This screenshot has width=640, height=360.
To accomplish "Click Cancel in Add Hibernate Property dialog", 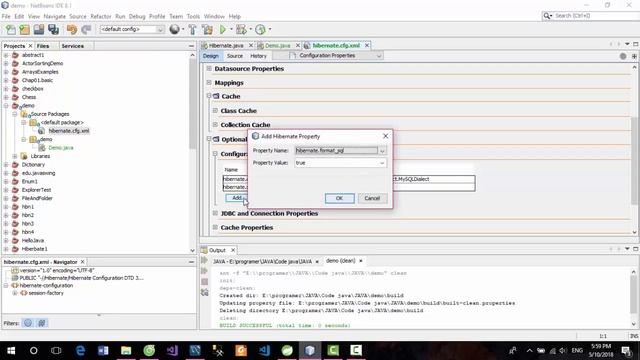I will click(x=372, y=198).
